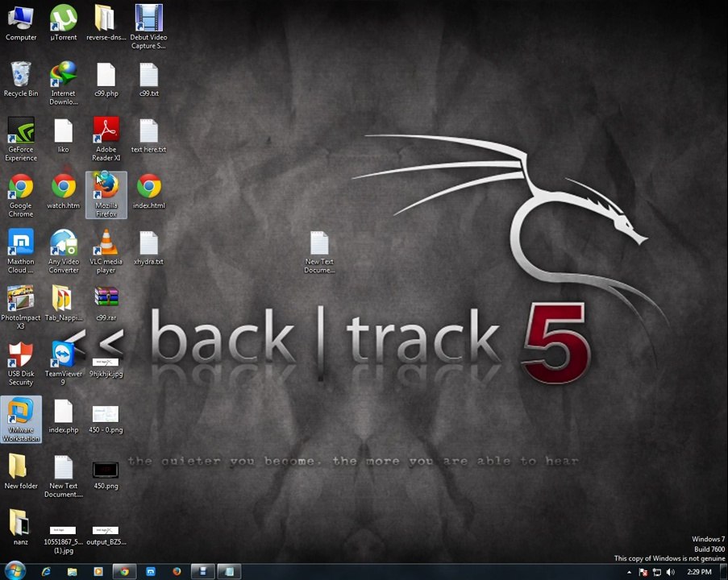Open network status tray icon
Viewport: 728px width, 580px height.
[657, 572]
